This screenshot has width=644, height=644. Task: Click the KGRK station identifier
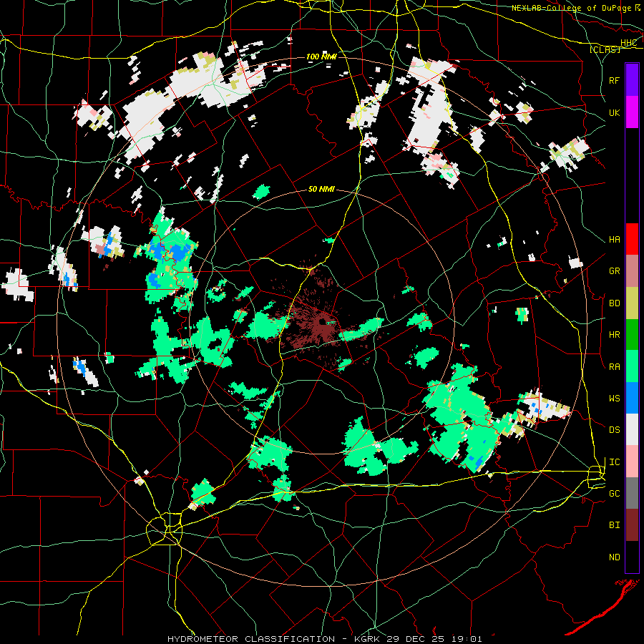pos(368,639)
